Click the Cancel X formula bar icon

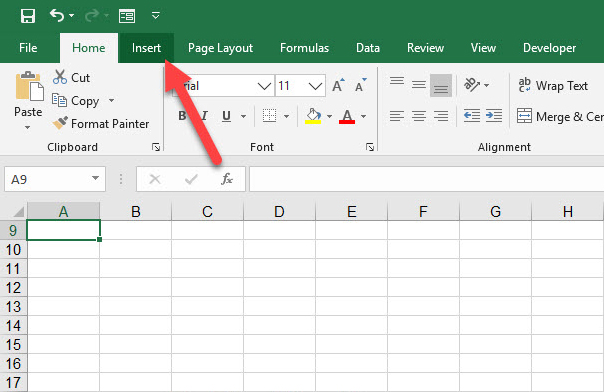155,179
